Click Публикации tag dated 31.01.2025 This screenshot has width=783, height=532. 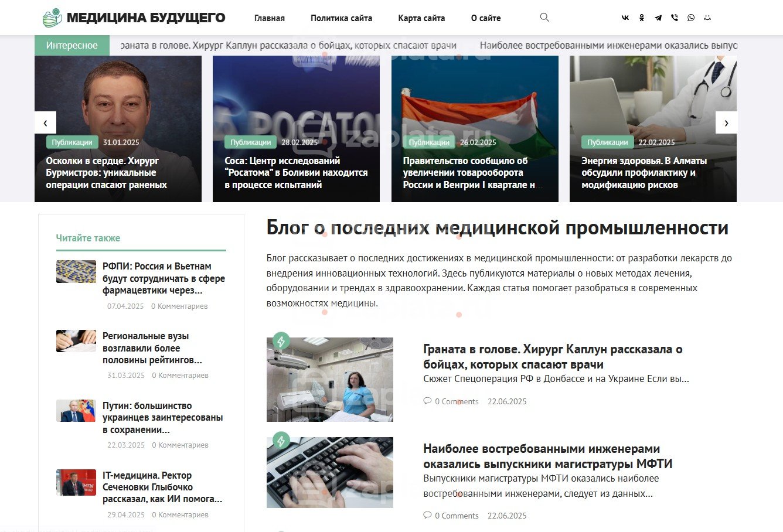(72, 142)
